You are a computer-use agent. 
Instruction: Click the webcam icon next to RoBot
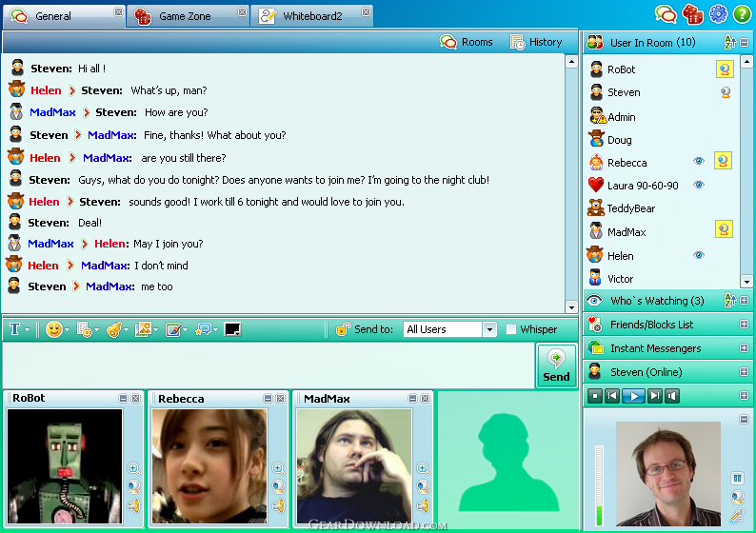click(x=725, y=69)
